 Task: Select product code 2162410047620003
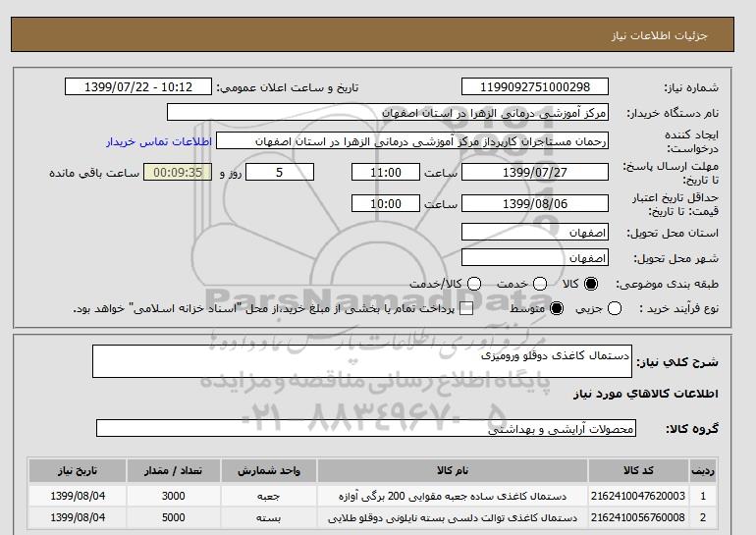(638, 496)
